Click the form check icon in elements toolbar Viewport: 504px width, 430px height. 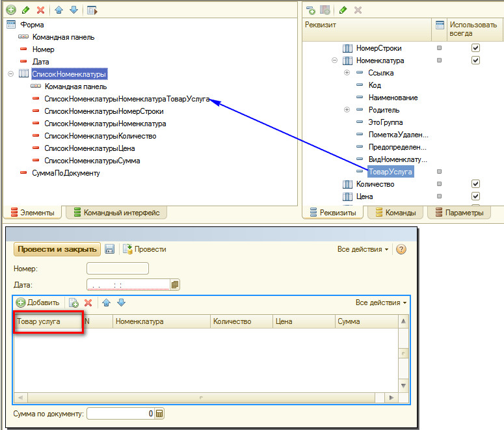pos(92,10)
